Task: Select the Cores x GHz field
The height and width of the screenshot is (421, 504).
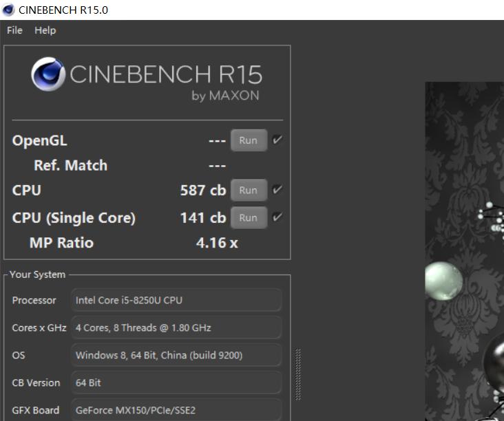Action: tap(176, 327)
